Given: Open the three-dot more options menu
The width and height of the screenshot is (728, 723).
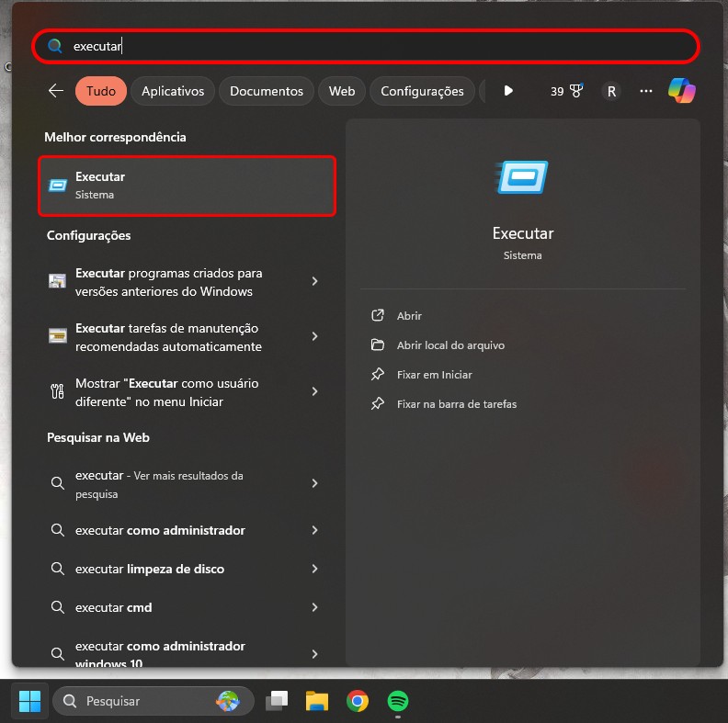Looking at the screenshot, I should 646,91.
